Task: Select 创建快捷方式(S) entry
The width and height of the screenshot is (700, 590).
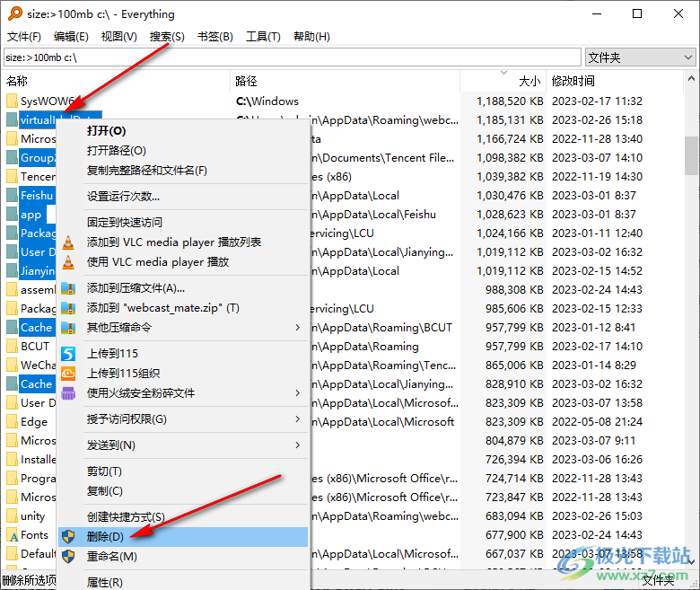Action: coord(183,516)
